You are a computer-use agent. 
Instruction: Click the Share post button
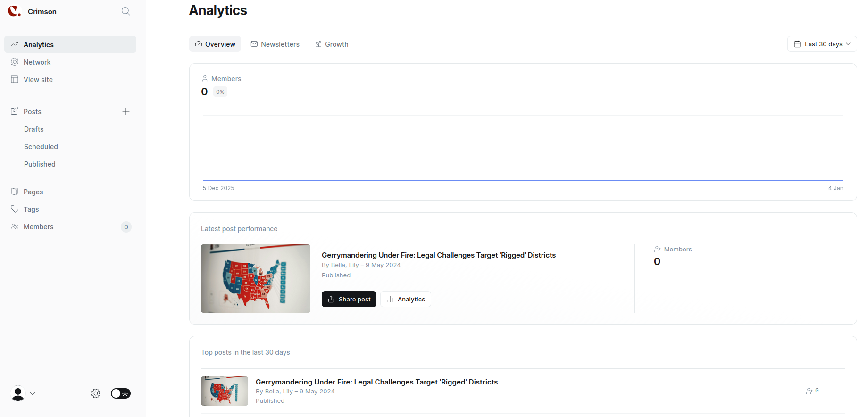coord(349,299)
